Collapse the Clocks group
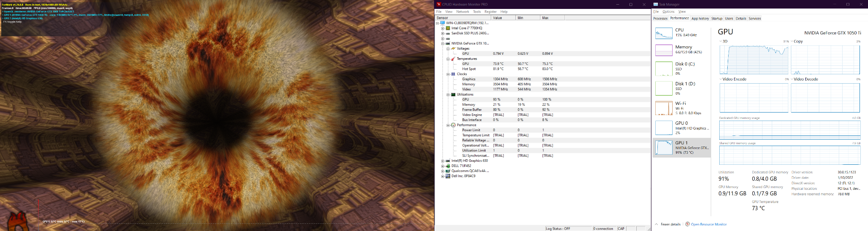This screenshot has height=231, width=868. click(x=448, y=74)
